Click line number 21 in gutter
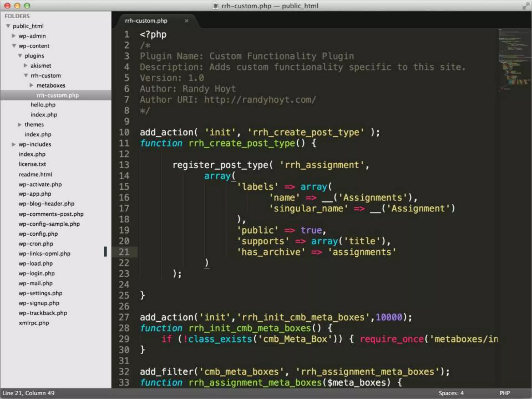This screenshot has width=532, height=399. pyautogui.click(x=124, y=252)
